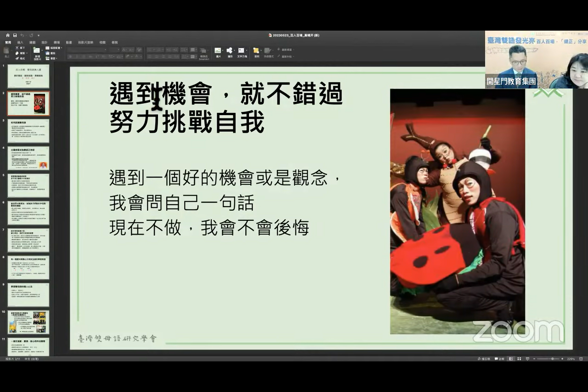This screenshot has height=392, width=588.
Task: Expand the New Slide dropdown arrow
Action: pyautogui.click(x=42, y=51)
